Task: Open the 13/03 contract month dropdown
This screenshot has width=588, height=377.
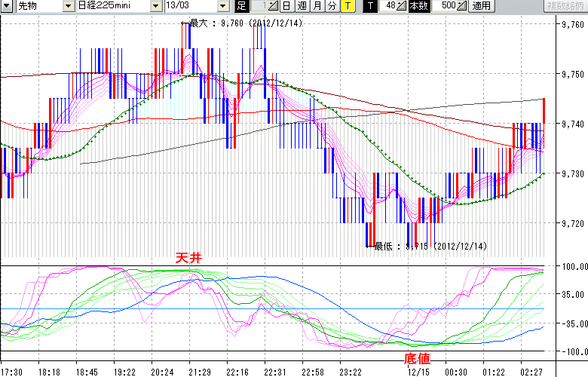Action: click(223, 6)
